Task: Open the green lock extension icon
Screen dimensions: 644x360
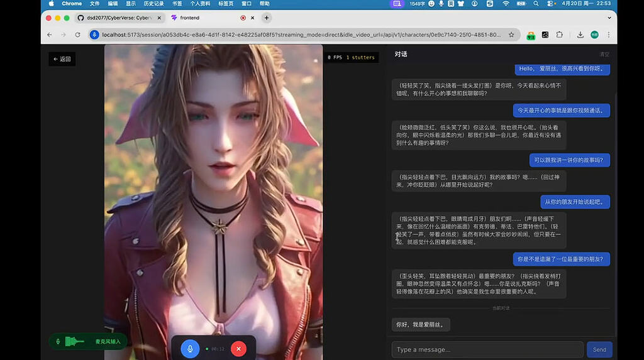Action: [531, 35]
